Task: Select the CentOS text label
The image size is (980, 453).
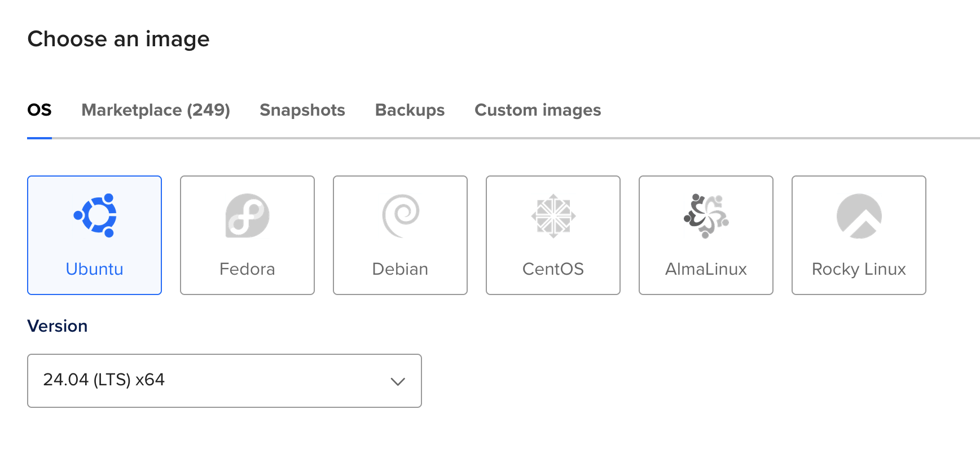Action: point(553,269)
